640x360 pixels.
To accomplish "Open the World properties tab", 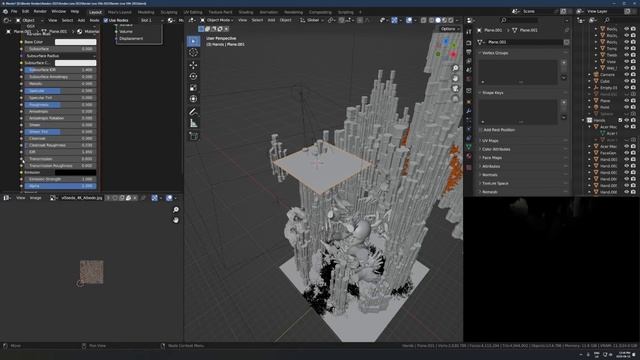I will tap(469, 79).
